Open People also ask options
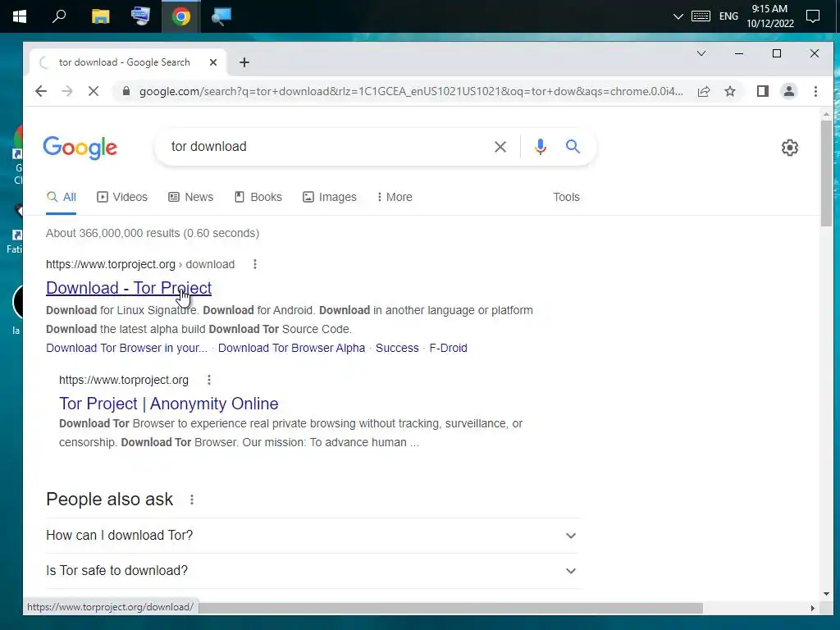Image resolution: width=840 pixels, height=630 pixels. tap(192, 500)
